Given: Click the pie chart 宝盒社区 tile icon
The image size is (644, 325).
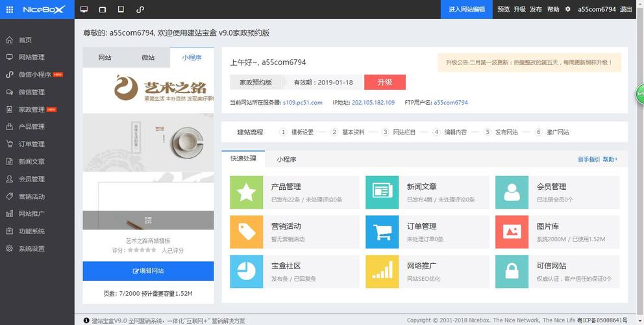Looking at the screenshot, I should tap(247, 272).
